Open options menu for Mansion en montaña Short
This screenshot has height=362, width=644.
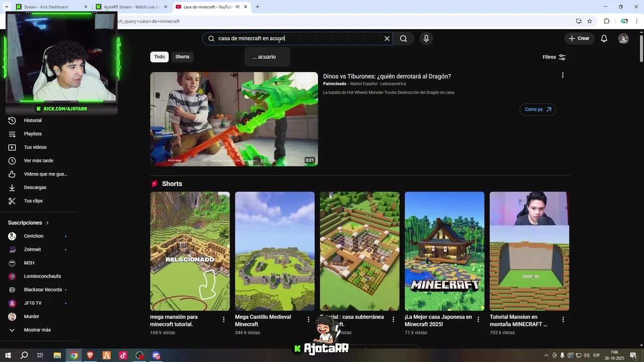pyautogui.click(x=563, y=320)
